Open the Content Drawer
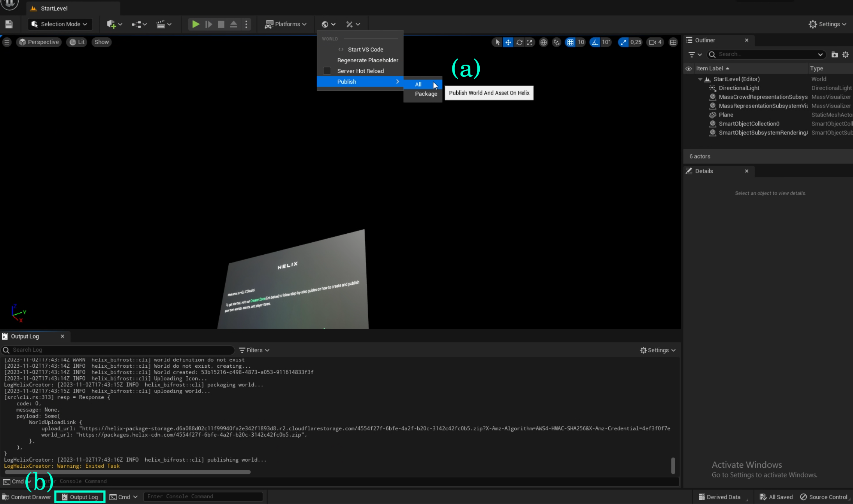The height and width of the screenshot is (504, 853). 26,497
